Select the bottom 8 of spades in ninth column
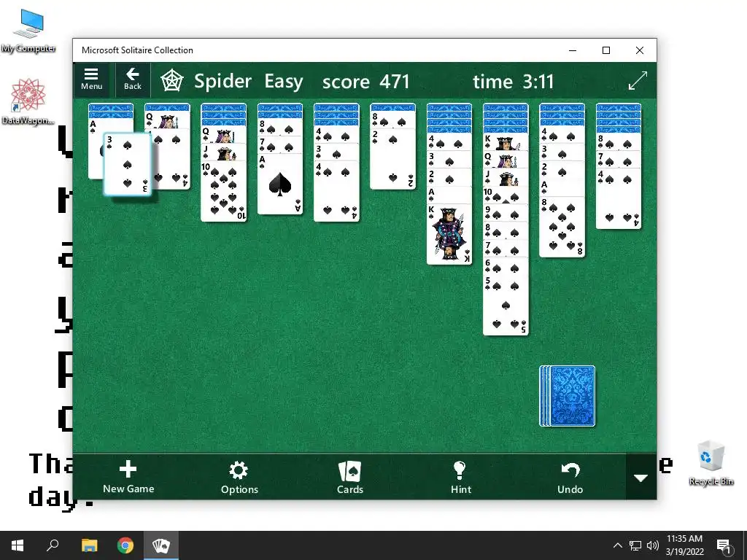Viewport: 747px width, 560px height. coord(562,227)
